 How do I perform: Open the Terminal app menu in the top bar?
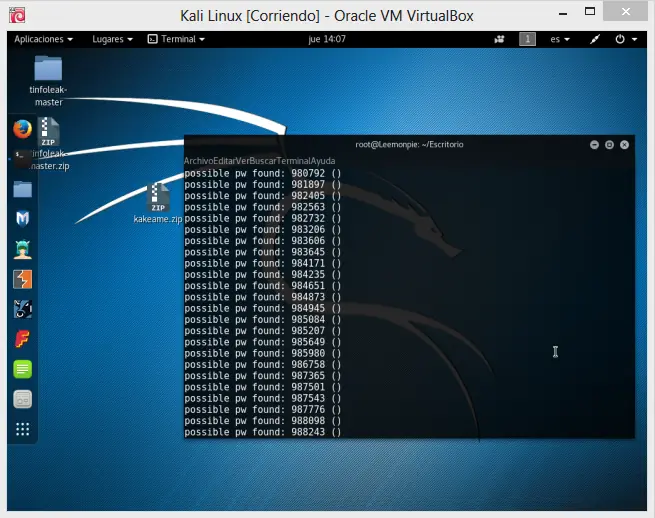(176, 39)
